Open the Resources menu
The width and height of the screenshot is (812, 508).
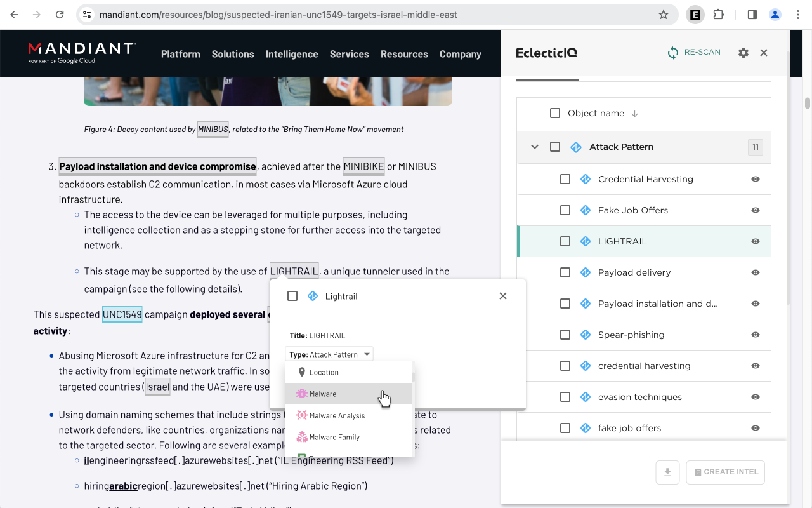click(x=404, y=54)
